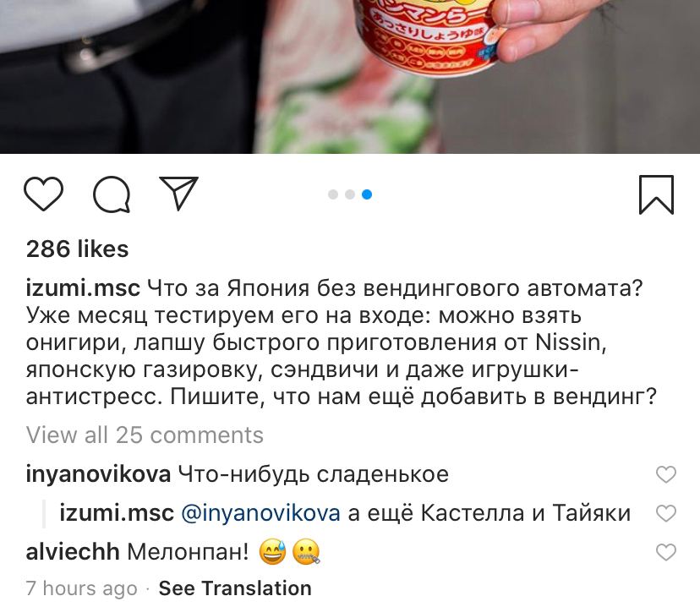Screen dimensions: 700x607
Task: Like the izumi.msc reply about Кастелла
Action: pyautogui.click(x=665, y=513)
